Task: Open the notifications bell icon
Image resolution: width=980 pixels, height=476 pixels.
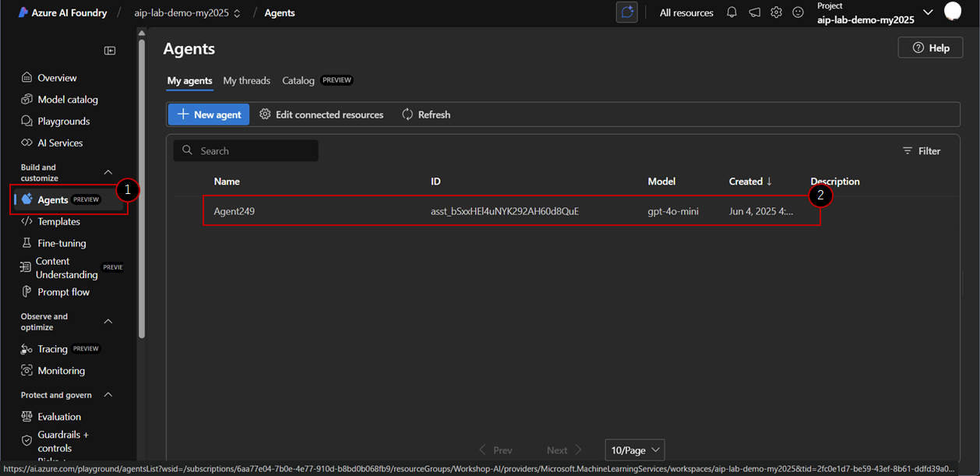Action: tap(731, 12)
